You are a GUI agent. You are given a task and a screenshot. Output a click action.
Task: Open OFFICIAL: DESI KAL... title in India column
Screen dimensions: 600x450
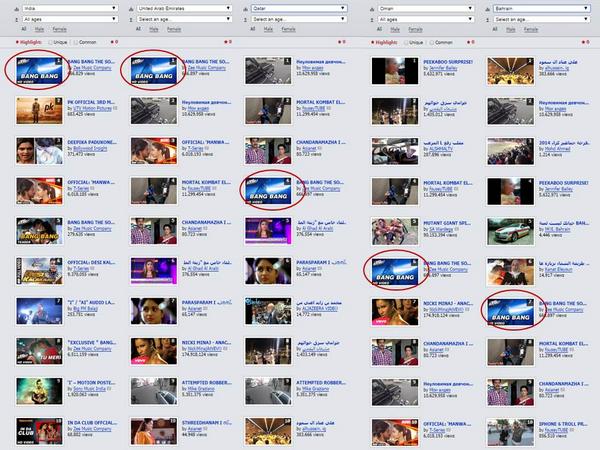[x=91, y=262]
